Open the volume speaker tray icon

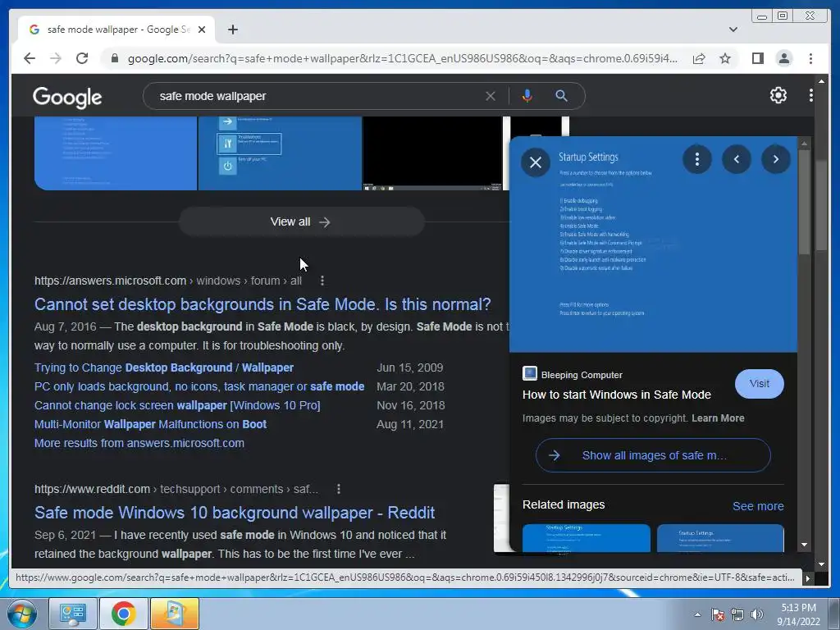[x=756, y=614]
